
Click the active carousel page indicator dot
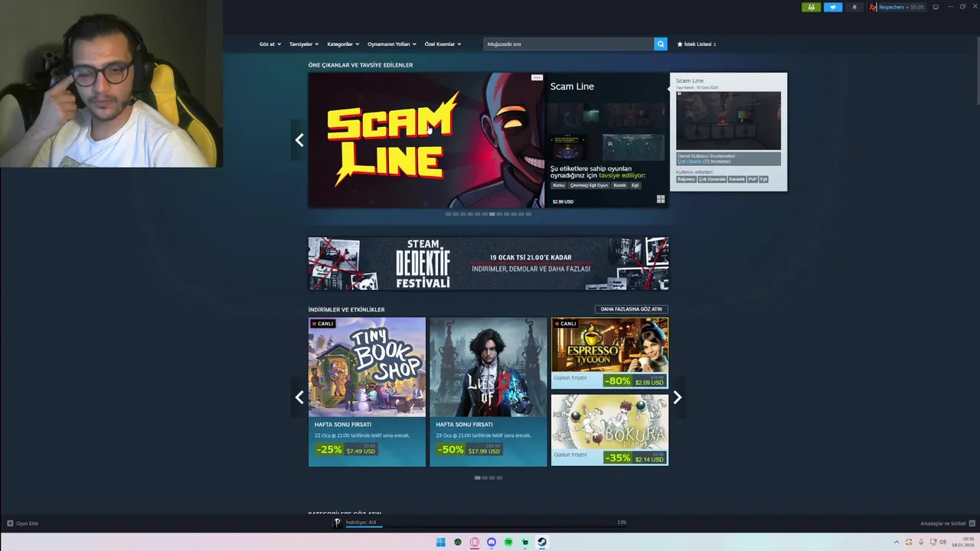click(x=492, y=214)
